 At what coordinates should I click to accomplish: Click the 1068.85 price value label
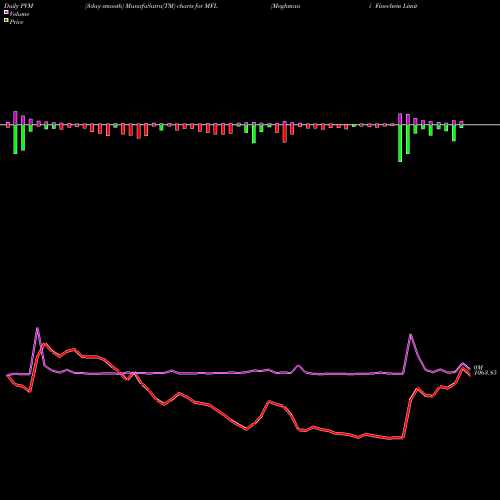[485, 373]
